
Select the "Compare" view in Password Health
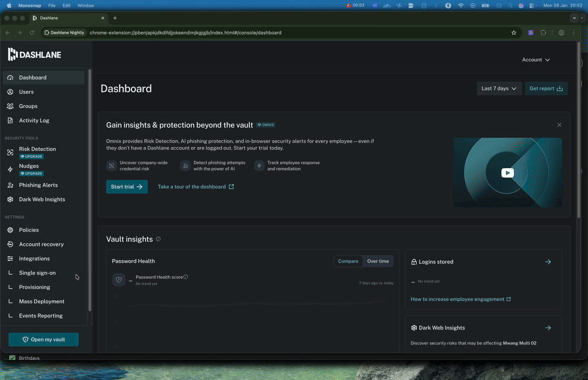348,261
